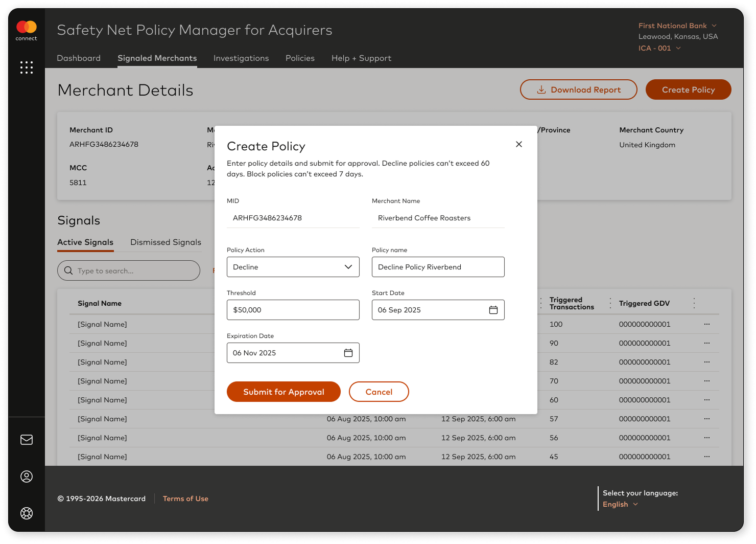
Task: Open Triggered Transactions column options menu
Action: tap(610, 303)
